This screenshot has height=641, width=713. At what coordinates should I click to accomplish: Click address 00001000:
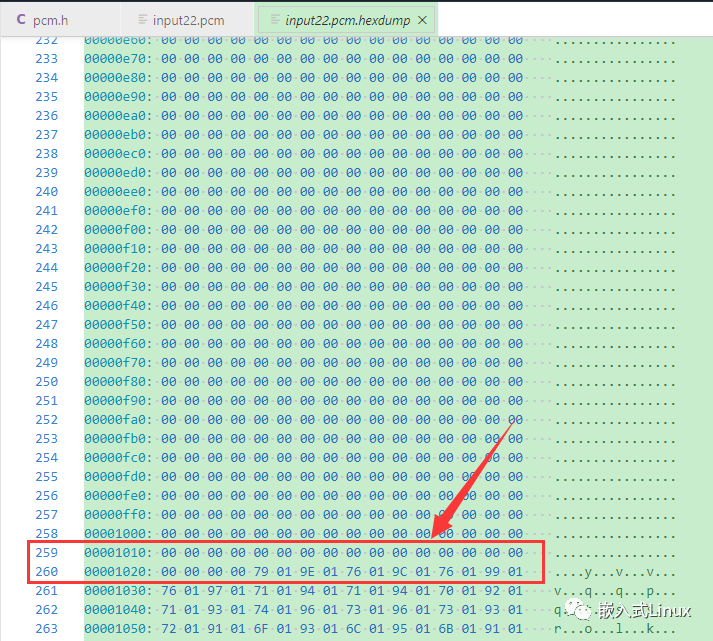point(118,534)
